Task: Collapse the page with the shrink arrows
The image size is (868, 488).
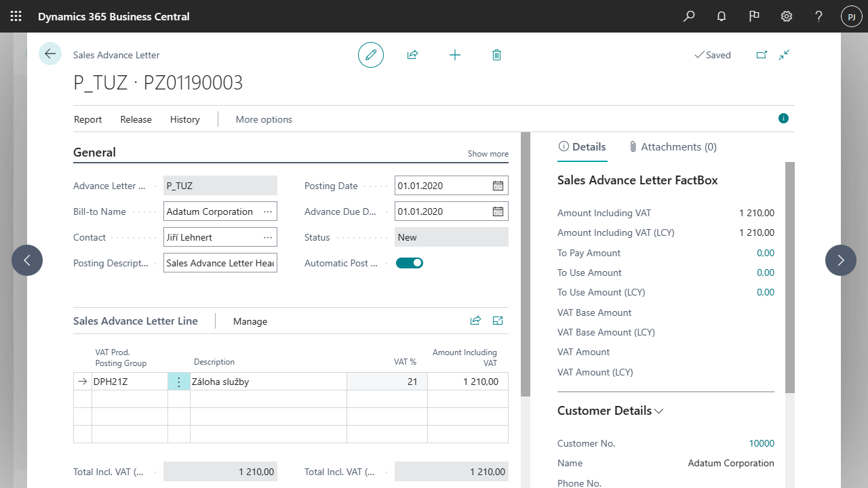Action: [x=784, y=55]
